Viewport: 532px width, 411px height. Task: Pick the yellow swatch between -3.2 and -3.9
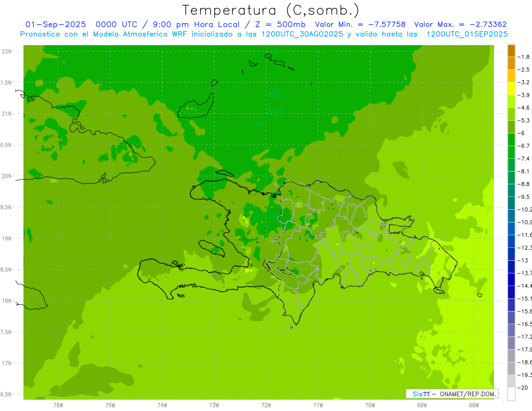tap(511, 89)
